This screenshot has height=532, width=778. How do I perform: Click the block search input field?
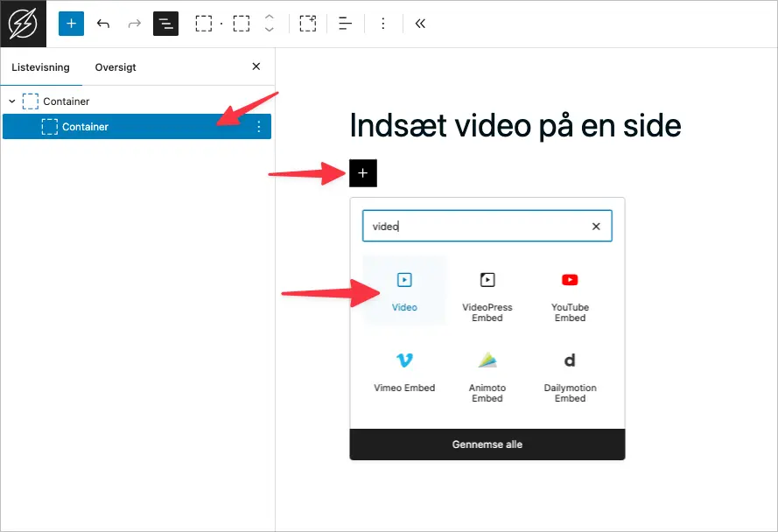(477, 226)
